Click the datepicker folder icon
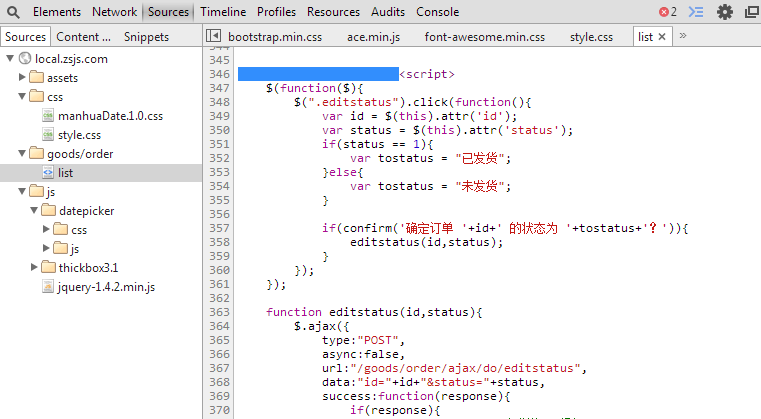This screenshot has width=761, height=419. coord(49,210)
